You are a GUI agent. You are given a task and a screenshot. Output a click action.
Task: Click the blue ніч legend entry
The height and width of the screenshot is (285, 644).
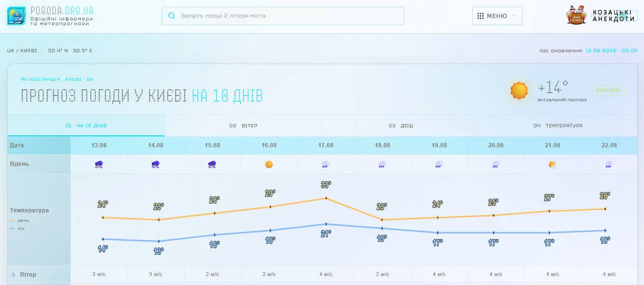coord(17,228)
